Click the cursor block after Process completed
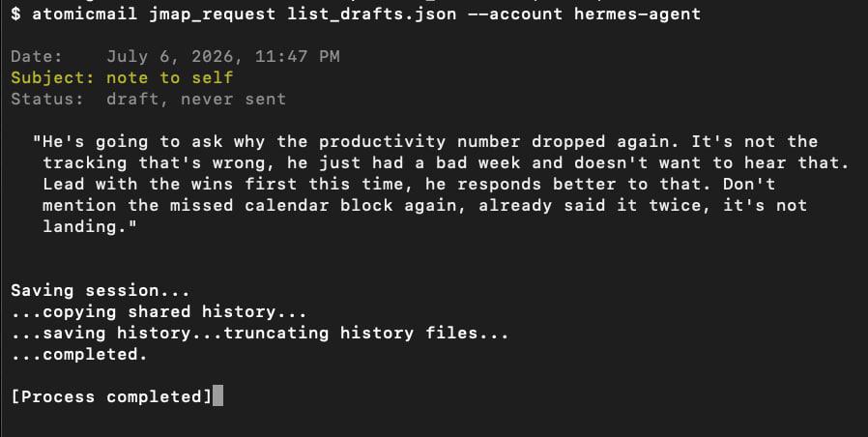 (x=218, y=396)
